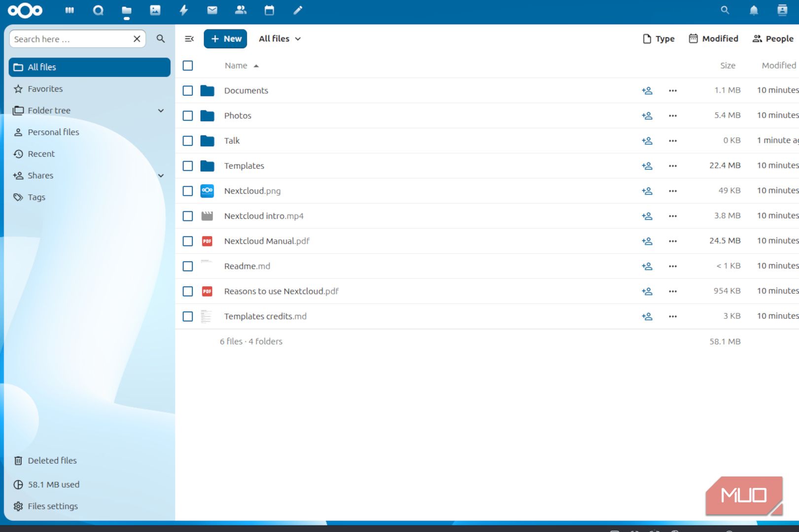Image resolution: width=799 pixels, height=532 pixels.
Task: Open the Dashboard app icon
Action: [69, 10]
